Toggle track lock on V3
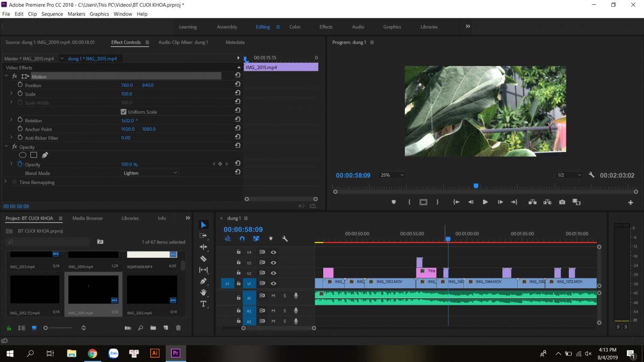The width and height of the screenshot is (644, 362). tap(239, 262)
